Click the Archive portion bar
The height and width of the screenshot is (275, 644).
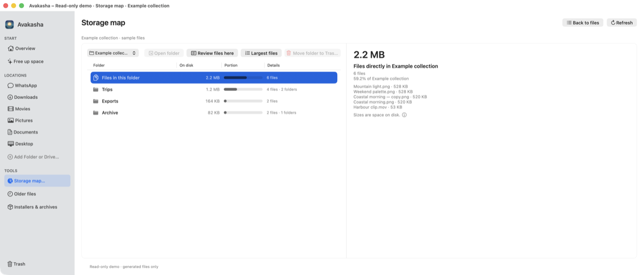pos(243,113)
